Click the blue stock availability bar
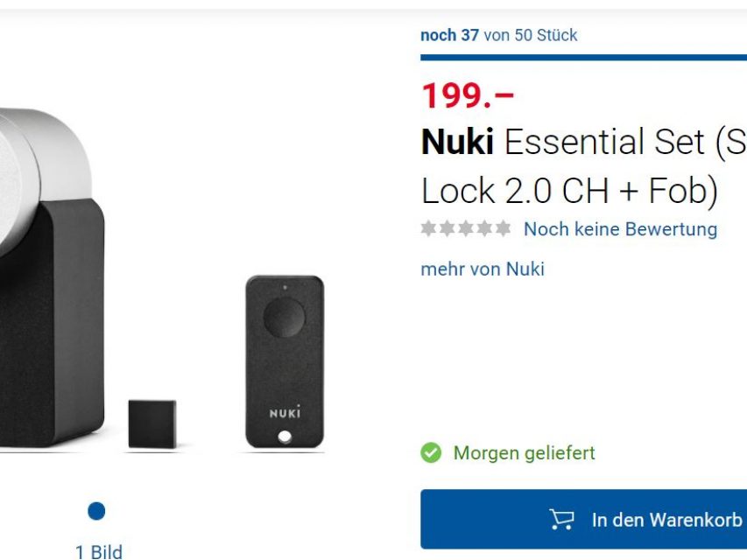This screenshot has width=747, height=560. (583, 58)
